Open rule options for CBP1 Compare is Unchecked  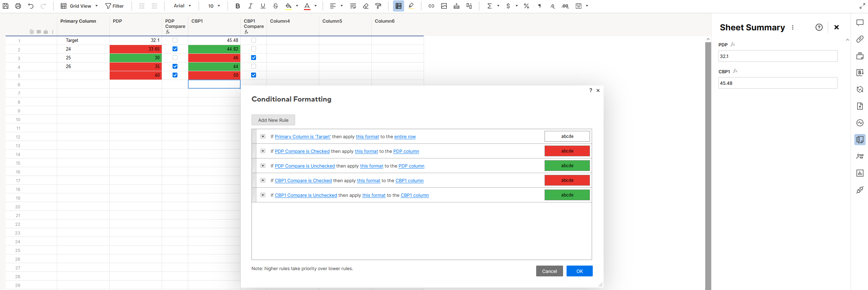(x=263, y=195)
